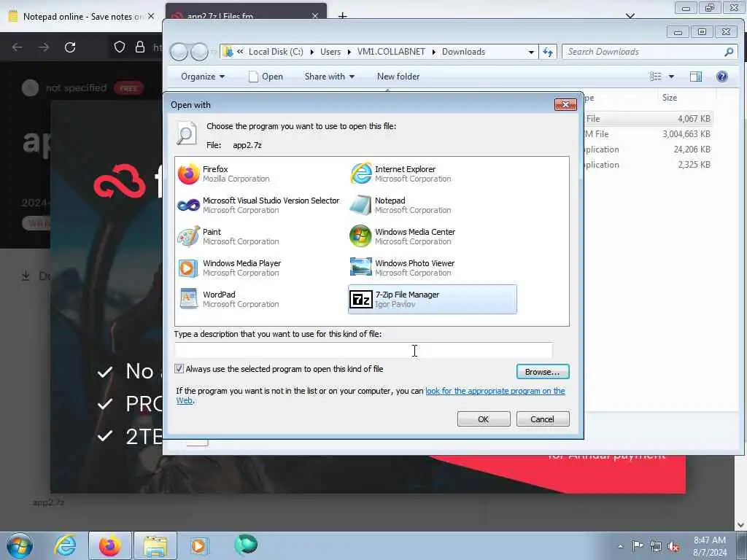Close the Open with dialog
The image size is (747, 560).
pos(565,104)
